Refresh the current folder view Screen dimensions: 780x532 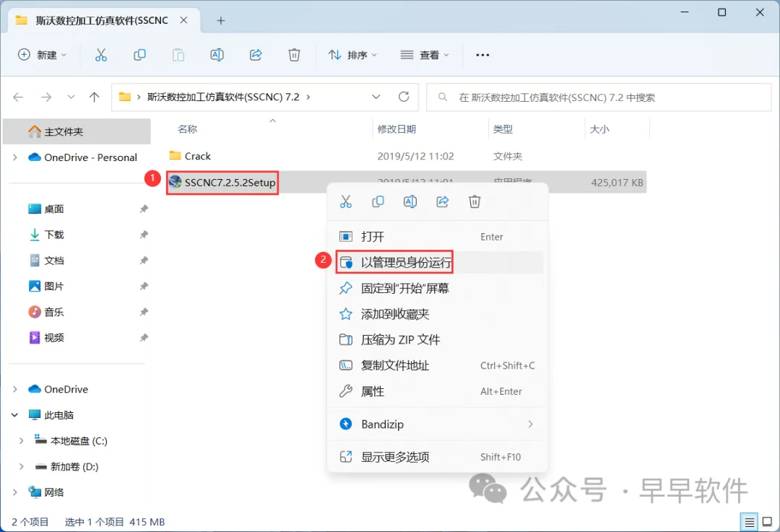[404, 97]
